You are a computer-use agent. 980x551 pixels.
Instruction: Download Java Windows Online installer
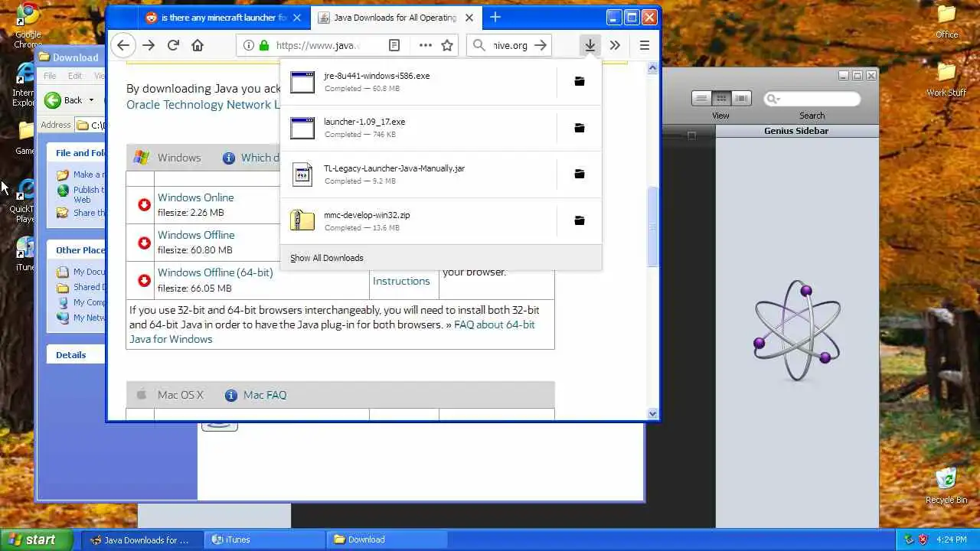[195, 197]
